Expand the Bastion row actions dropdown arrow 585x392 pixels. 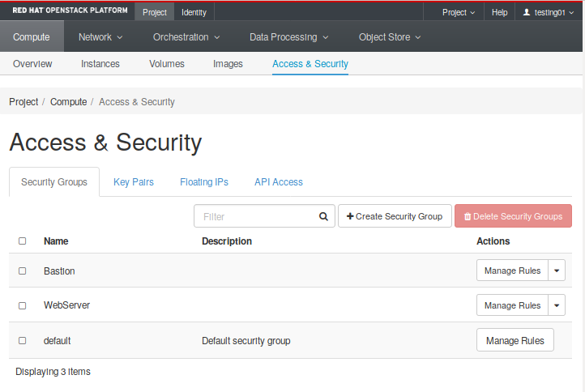tap(557, 271)
